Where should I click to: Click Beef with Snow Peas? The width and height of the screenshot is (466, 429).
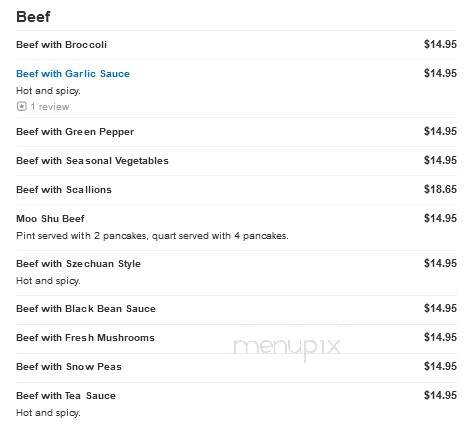tap(69, 367)
